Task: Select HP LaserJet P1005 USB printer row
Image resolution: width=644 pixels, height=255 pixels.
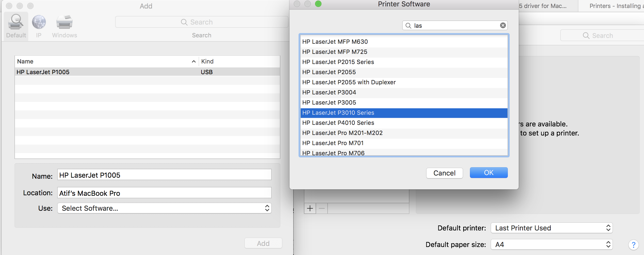Action: (107, 72)
